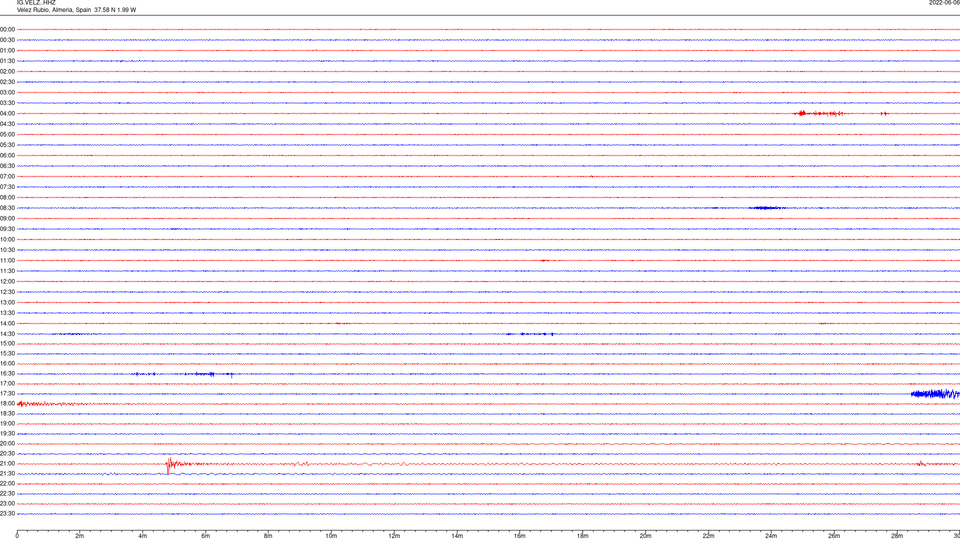This screenshot has height=540, width=960.
Task: Click the date label in the header corner
Action: click(x=945, y=3)
